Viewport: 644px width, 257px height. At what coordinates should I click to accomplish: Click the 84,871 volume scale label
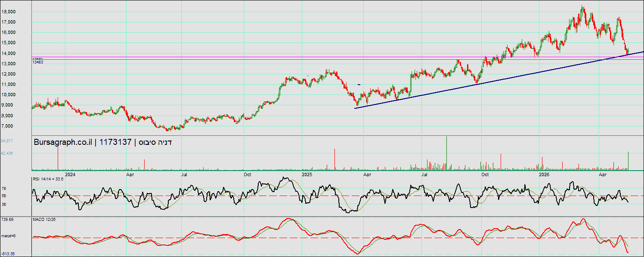point(7,141)
